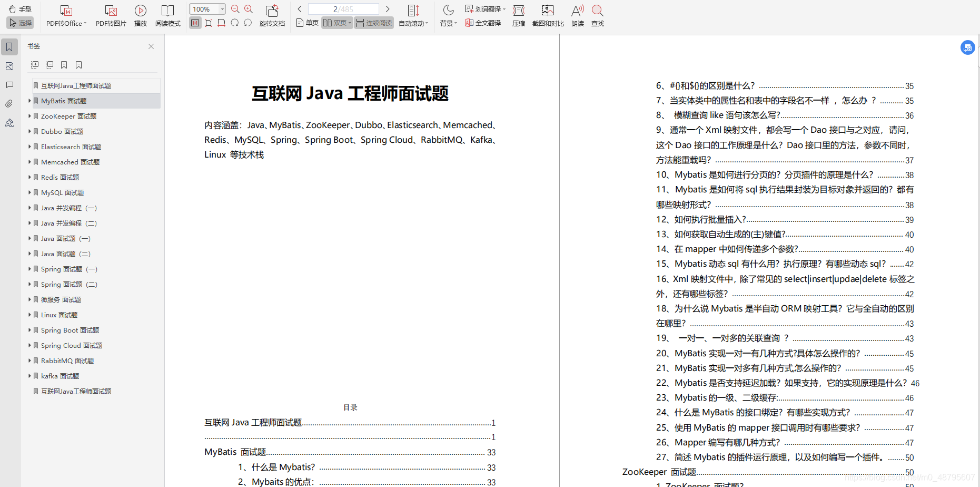The height and width of the screenshot is (487, 980).
Task: Select the MySQL 面试题 bookmark
Action: pyautogui.click(x=62, y=192)
